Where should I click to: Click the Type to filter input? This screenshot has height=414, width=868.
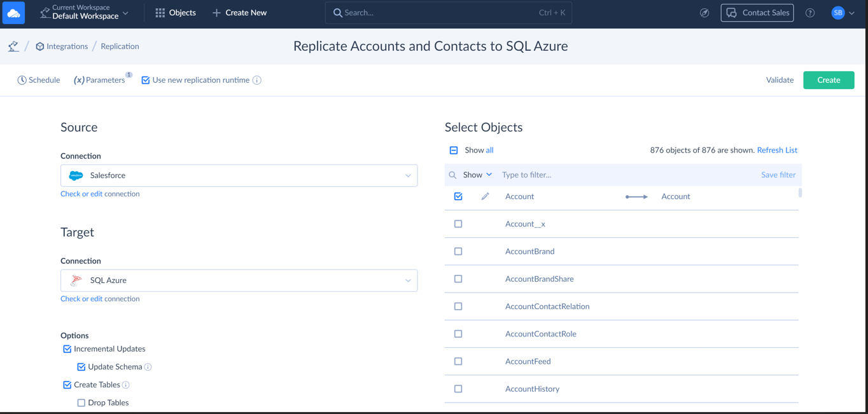click(627, 175)
